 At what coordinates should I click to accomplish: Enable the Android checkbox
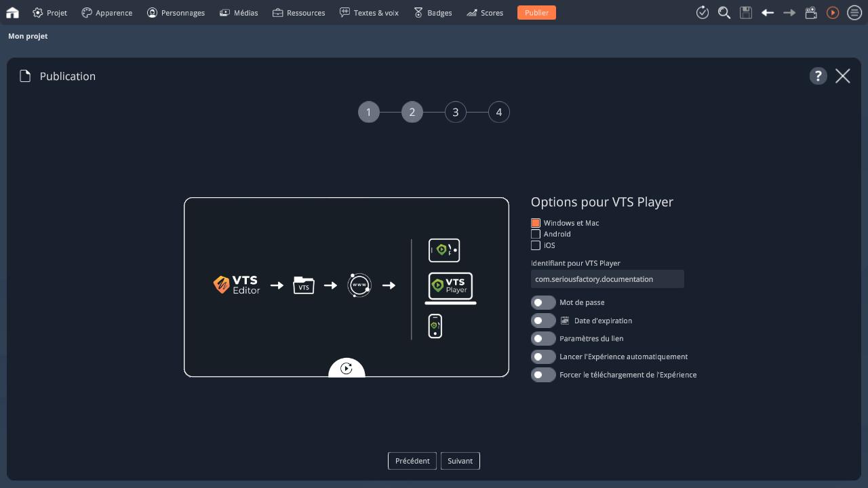[536, 234]
